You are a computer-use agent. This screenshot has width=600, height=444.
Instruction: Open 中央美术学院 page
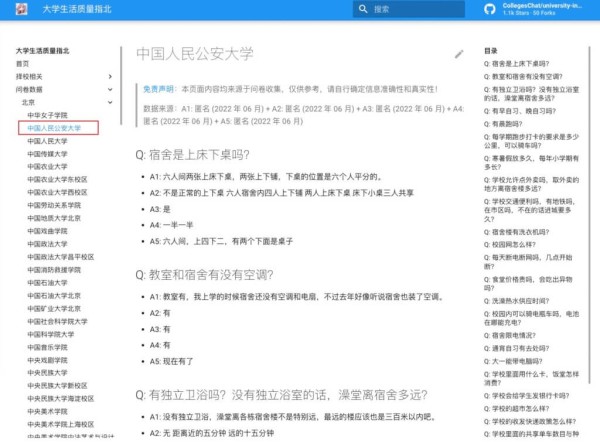[x=47, y=411]
